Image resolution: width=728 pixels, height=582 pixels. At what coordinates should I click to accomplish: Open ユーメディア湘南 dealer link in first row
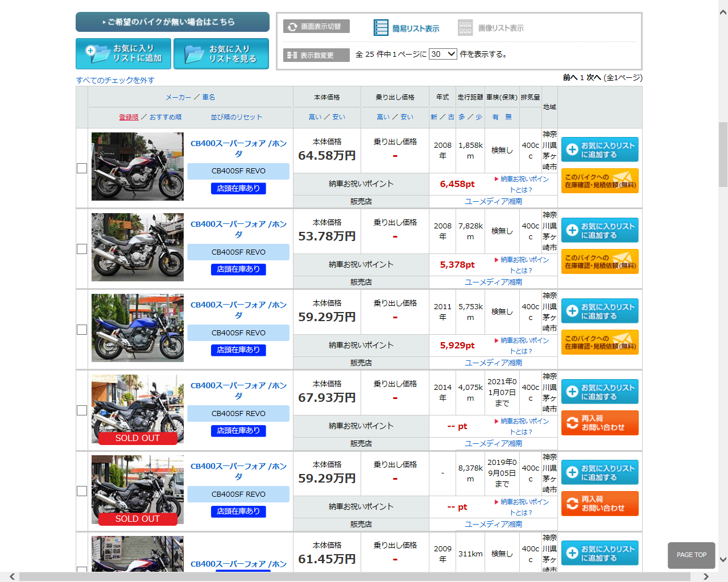tap(493, 201)
